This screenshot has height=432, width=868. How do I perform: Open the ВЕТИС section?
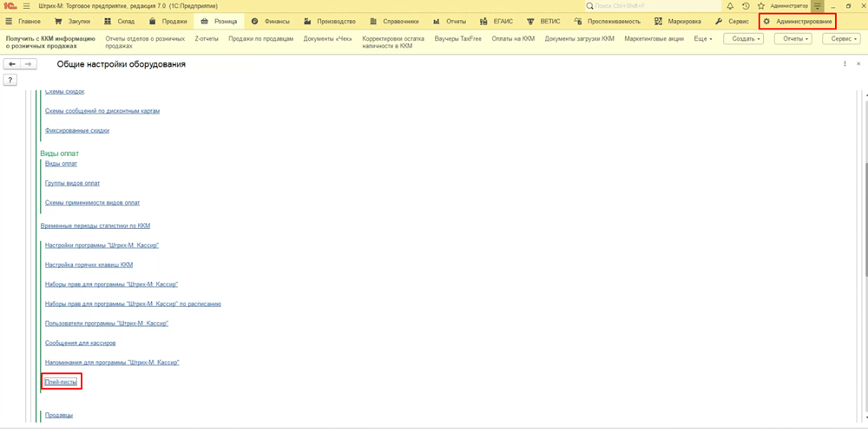[x=543, y=22]
